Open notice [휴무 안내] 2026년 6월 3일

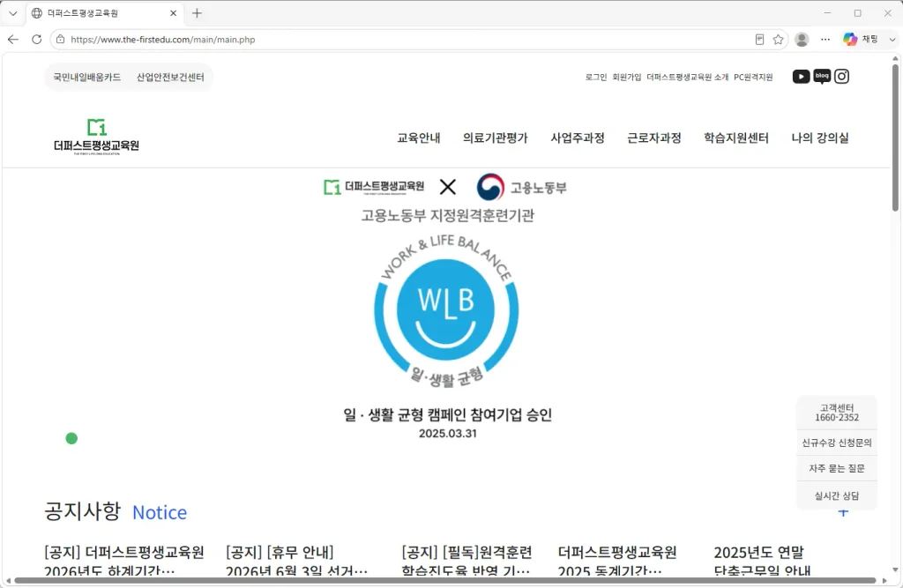(x=296, y=561)
